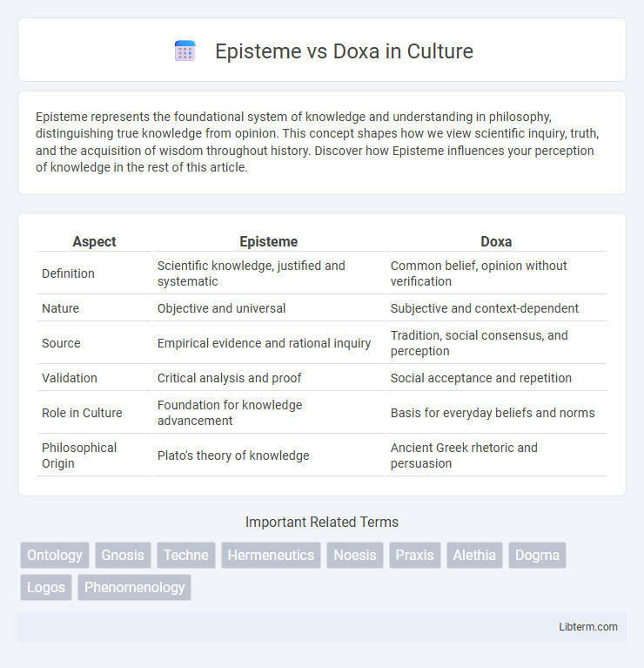This screenshot has height=668, width=644.
Task: Click the Libterm.com footer text
Action: tap(587, 627)
